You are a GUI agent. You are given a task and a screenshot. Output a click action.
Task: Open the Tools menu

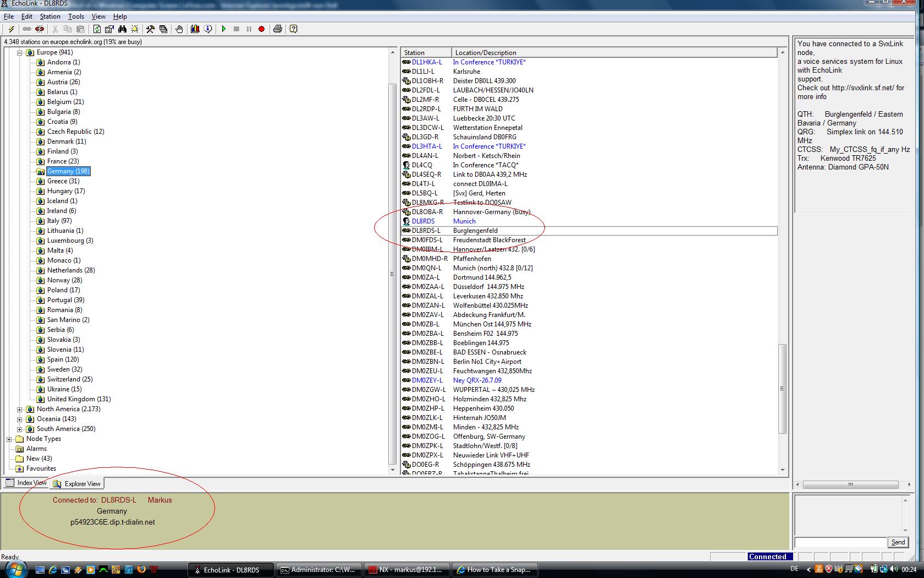[x=76, y=17]
